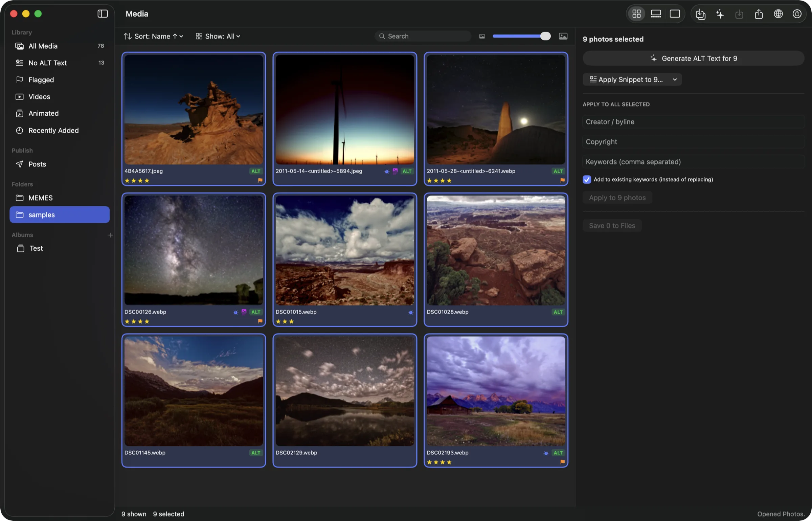Open the Sort: Name dropdown

click(x=153, y=36)
